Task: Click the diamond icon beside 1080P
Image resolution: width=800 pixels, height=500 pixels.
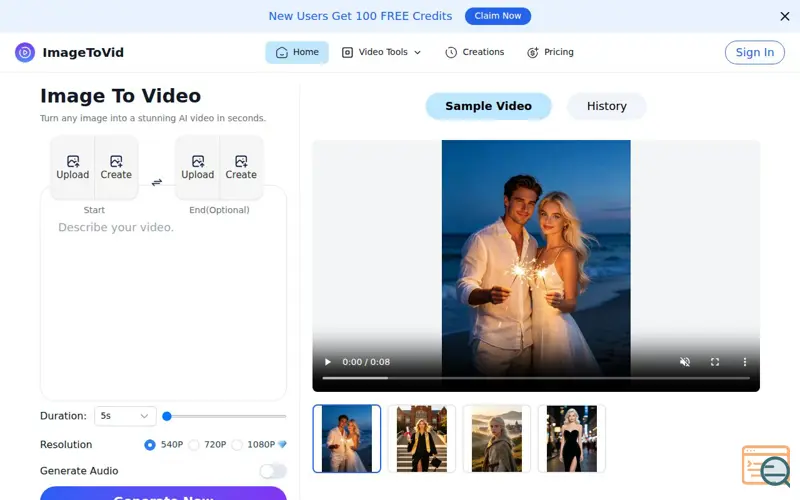Action: pyautogui.click(x=282, y=444)
